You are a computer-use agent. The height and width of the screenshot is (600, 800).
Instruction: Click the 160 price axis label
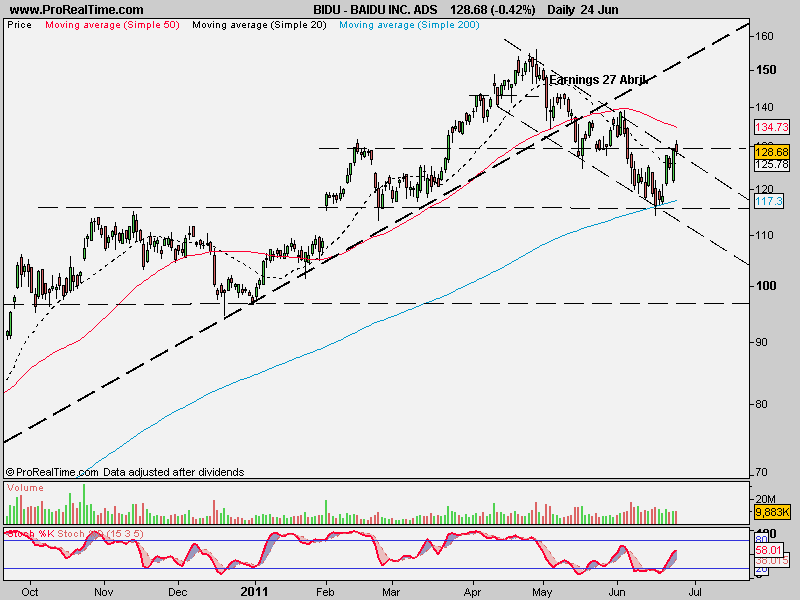764,36
